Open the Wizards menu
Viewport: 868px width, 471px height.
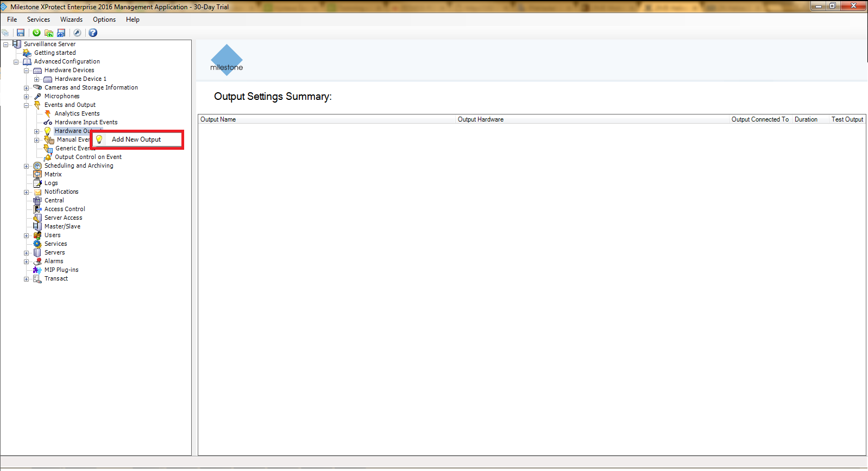71,20
